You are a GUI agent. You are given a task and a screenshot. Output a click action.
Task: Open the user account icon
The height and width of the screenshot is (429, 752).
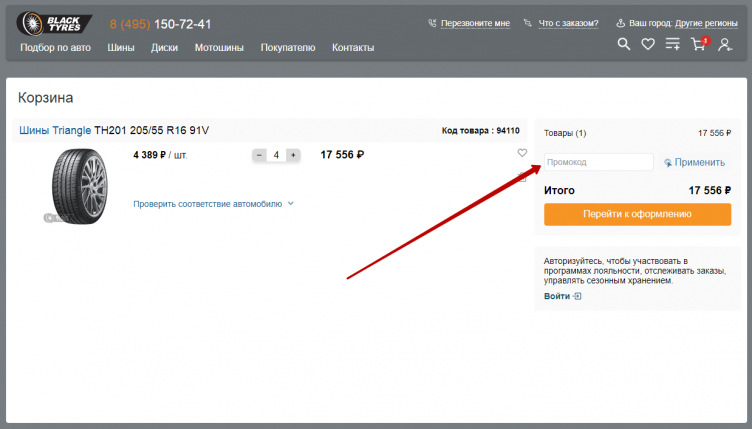[725, 45]
